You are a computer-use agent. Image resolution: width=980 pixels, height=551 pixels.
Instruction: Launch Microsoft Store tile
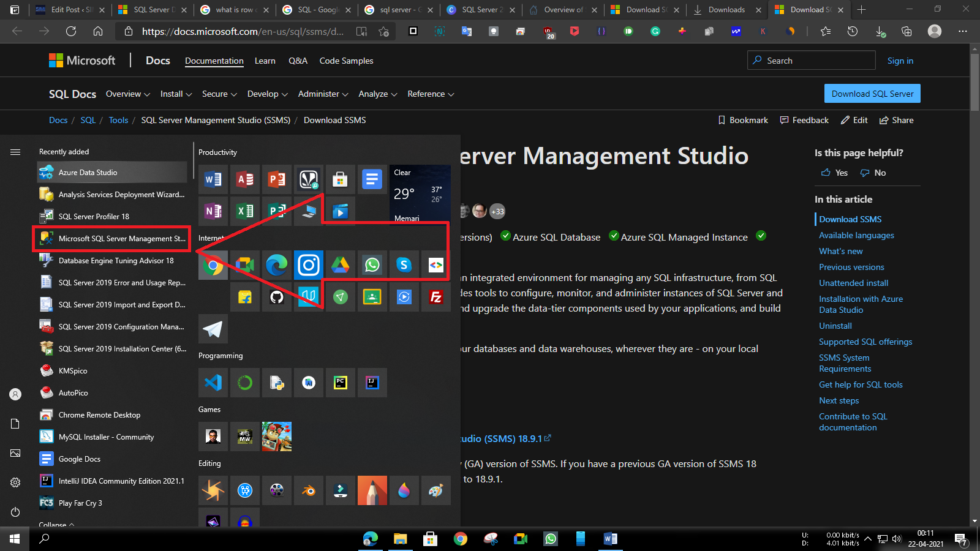coord(341,179)
